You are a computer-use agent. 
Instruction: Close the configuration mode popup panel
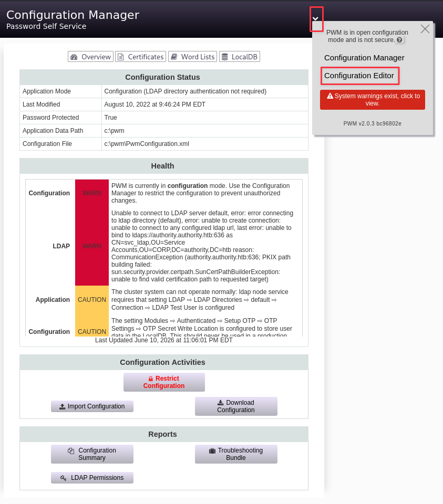[425, 29]
